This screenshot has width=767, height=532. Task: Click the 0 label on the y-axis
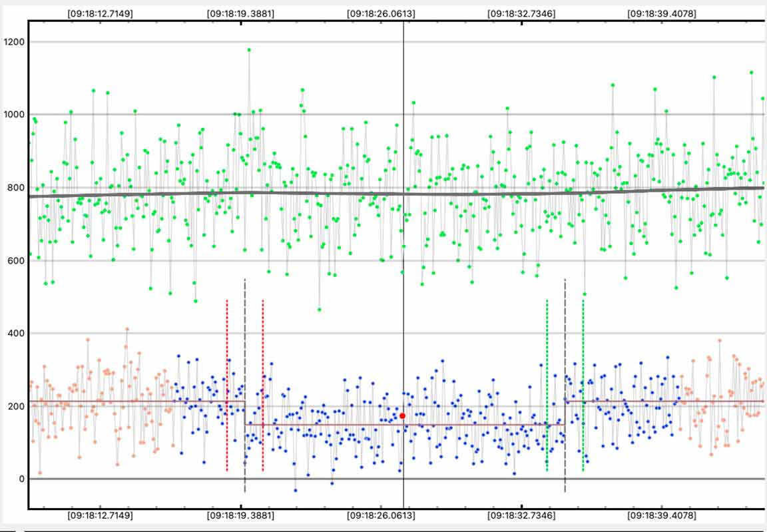21,479
